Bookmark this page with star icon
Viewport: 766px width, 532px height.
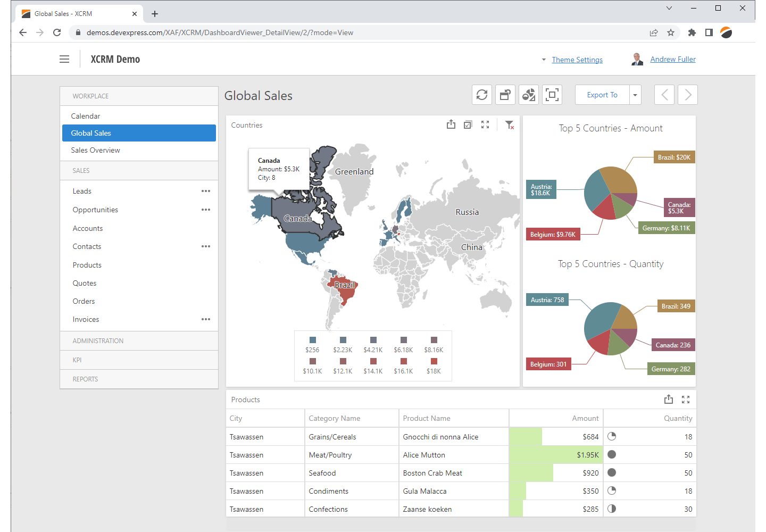pyautogui.click(x=671, y=32)
